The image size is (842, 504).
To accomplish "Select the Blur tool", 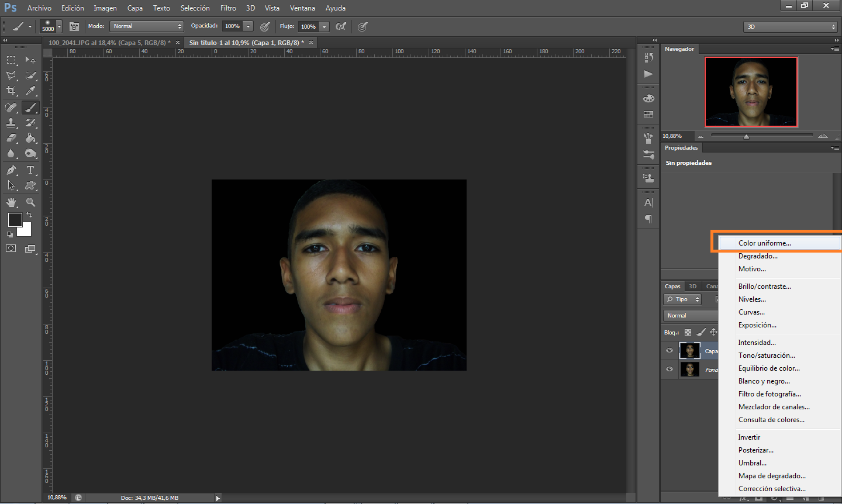I will coord(11,153).
